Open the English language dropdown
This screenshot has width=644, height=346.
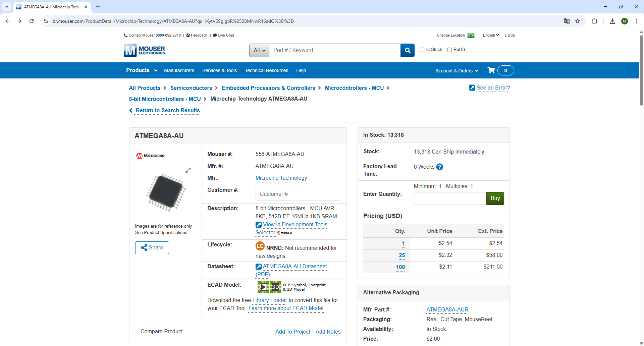coord(491,35)
